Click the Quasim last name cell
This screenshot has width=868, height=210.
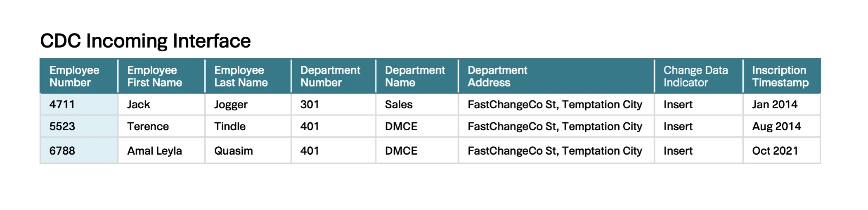pos(233,151)
